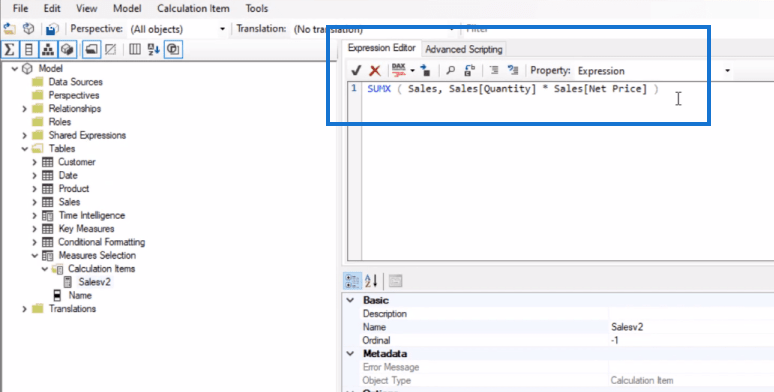The image size is (774, 392).
Task: Click the sort alphabetically A-Z toolbar icon
Action: [x=154, y=49]
